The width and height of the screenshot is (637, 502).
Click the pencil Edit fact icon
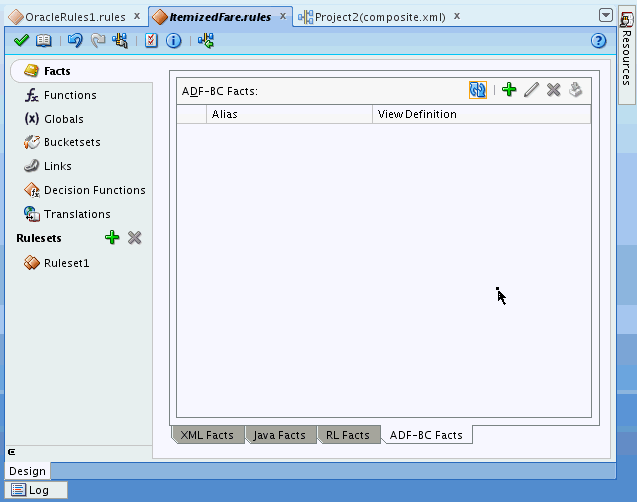coord(531,89)
